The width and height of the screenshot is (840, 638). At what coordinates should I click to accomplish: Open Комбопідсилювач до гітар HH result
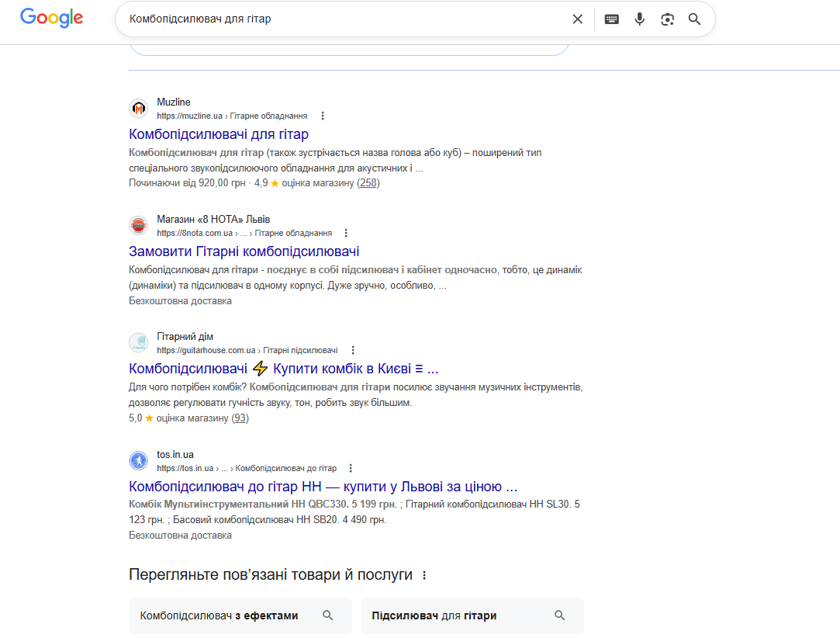323,487
